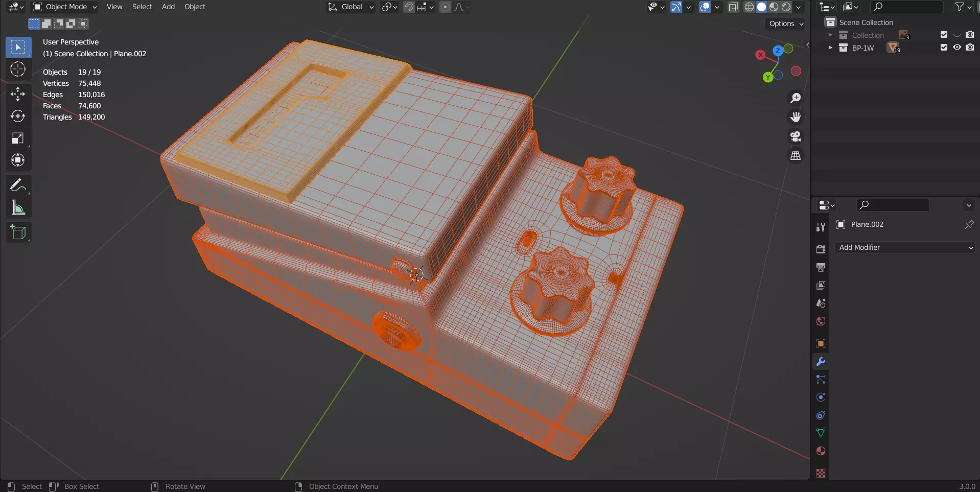The height and width of the screenshot is (492, 980).
Task: Toggle proportional editing
Action: click(446, 7)
